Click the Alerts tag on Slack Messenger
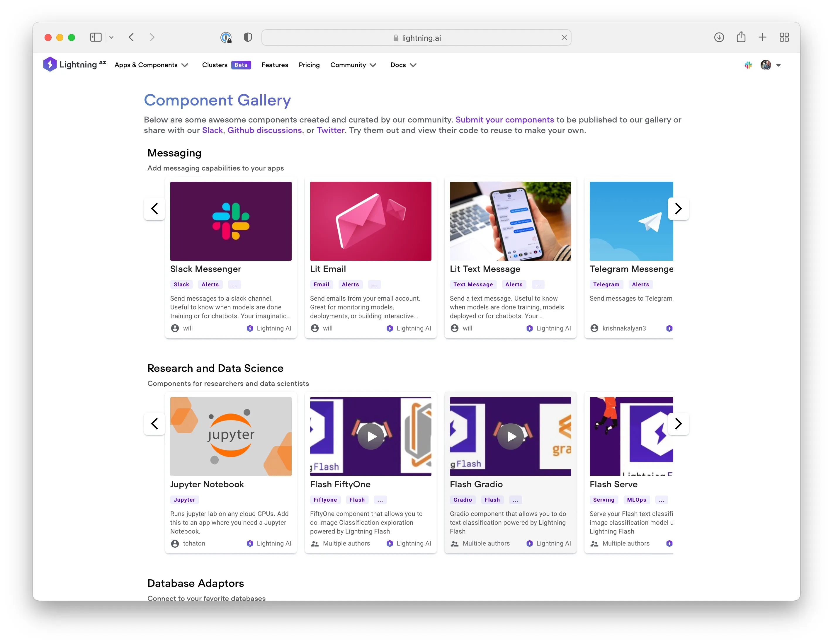Image resolution: width=833 pixels, height=644 pixels. [x=210, y=284]
